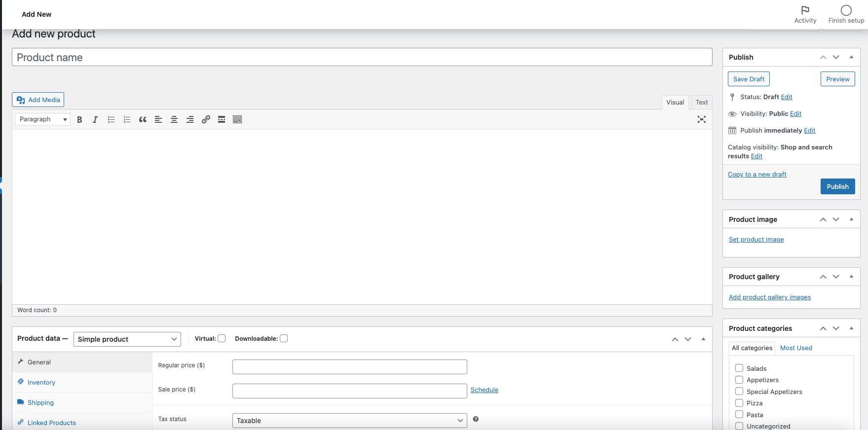Enable the Downloadable checkbox
Image resolution: width=868 pixels, height=430 pixels.
pos(284,338)
